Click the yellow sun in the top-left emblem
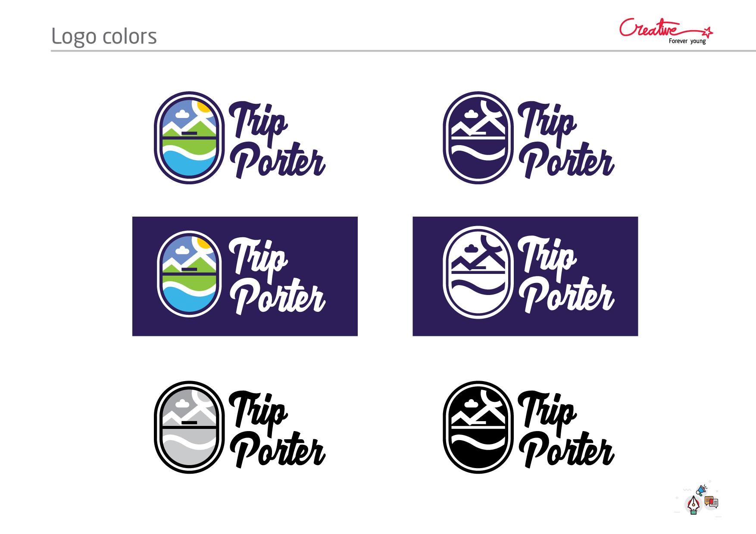The width and height of the screenshot is (756, 534). click(204, 108)
